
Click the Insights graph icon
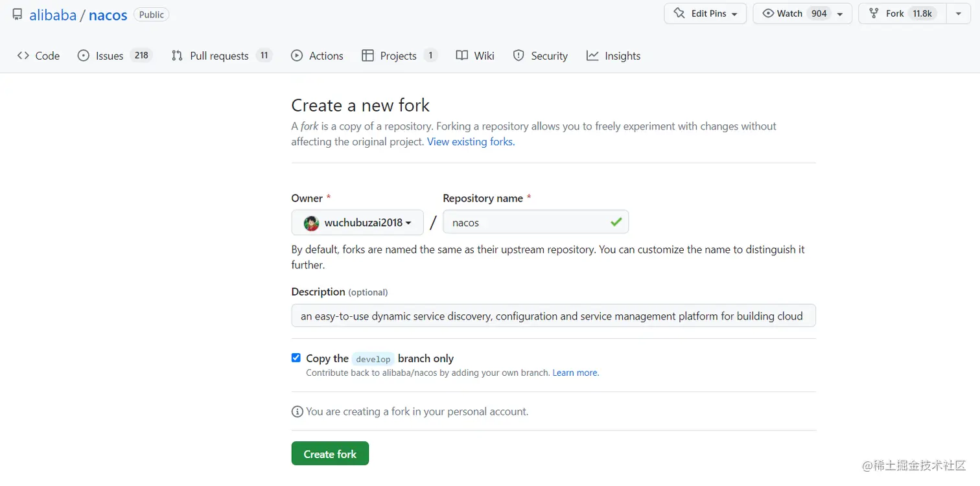point(592,56)
